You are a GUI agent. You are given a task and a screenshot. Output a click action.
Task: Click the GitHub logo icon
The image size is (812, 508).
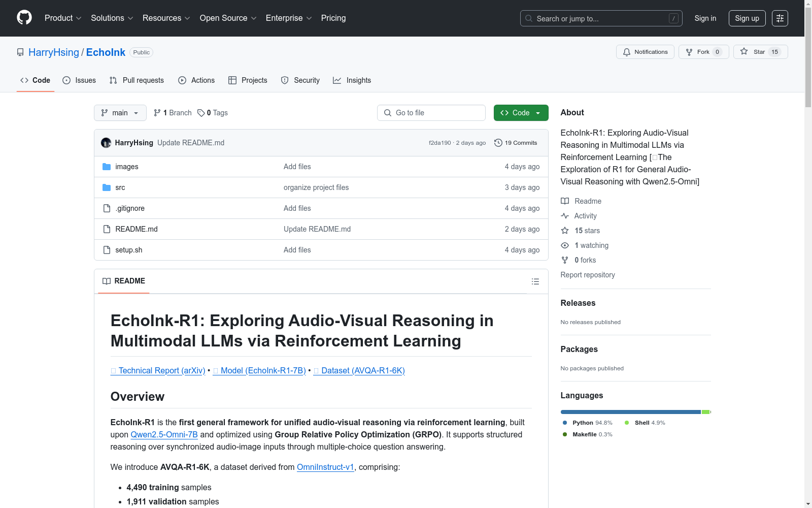pos(24,18)
